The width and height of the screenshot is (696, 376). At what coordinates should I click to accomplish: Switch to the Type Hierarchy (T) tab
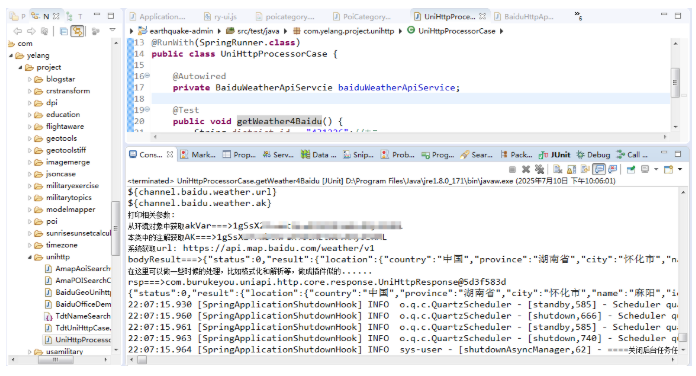[75, 16]
